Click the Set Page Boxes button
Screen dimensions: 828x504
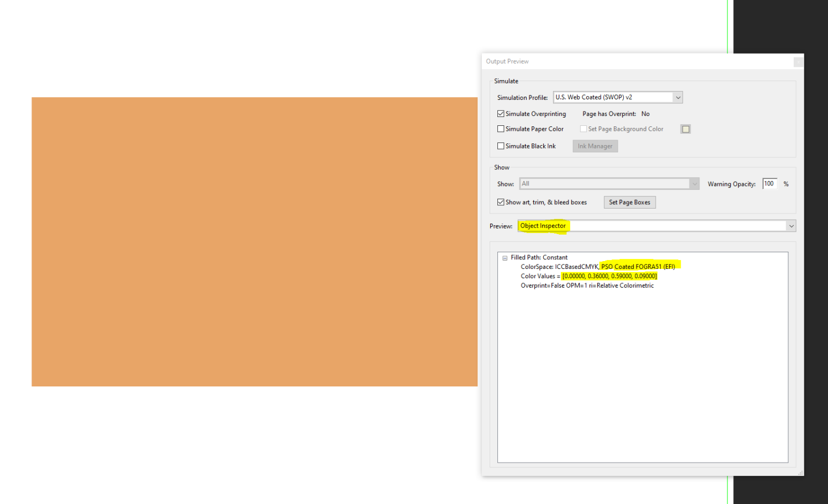point(629,202)
